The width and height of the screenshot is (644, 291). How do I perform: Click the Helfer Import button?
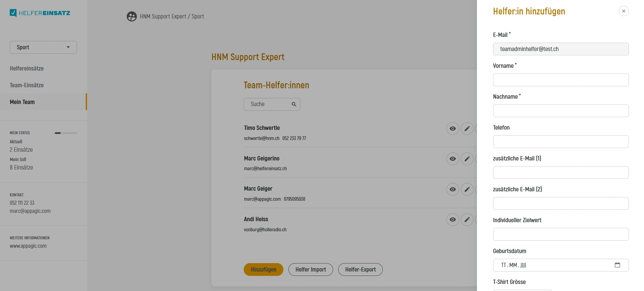311,270
